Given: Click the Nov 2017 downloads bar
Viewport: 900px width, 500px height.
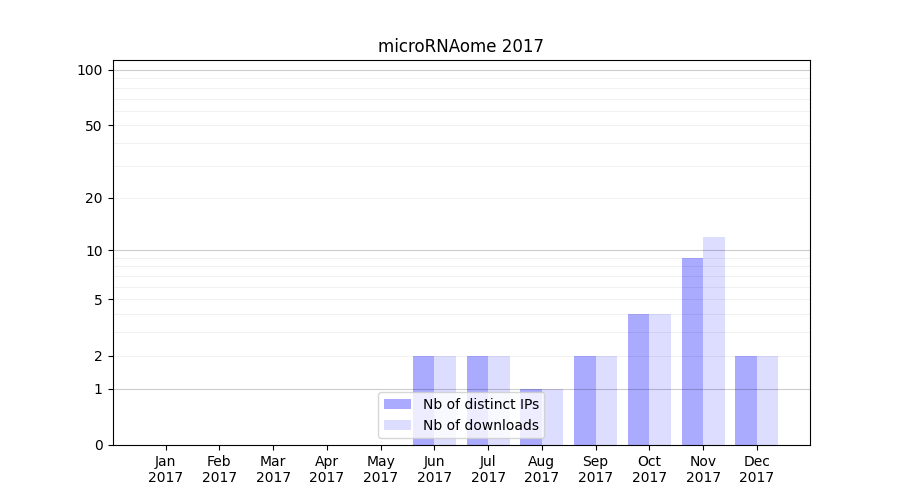Looking at the screenshot, I should tap(714, 340).
